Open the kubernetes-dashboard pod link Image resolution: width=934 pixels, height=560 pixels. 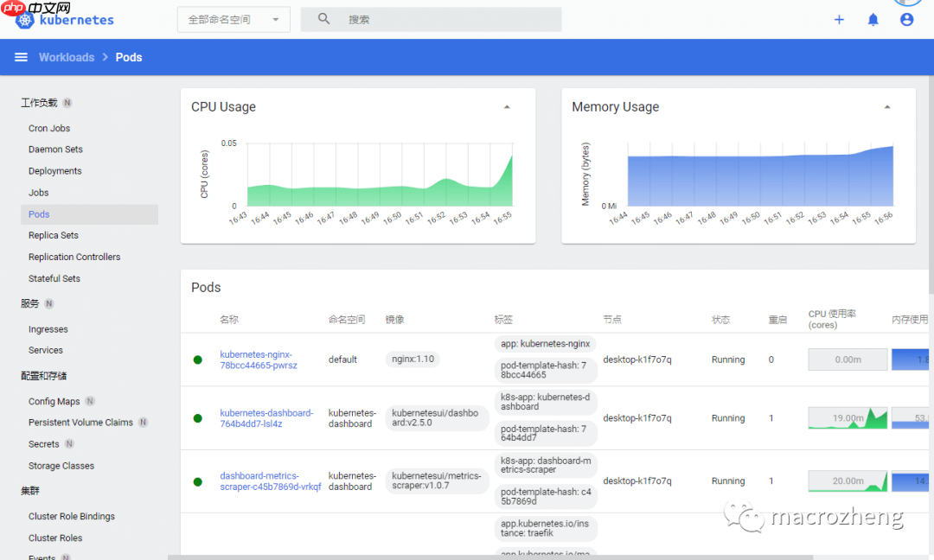pyautogui.click(x=266, y=418)
